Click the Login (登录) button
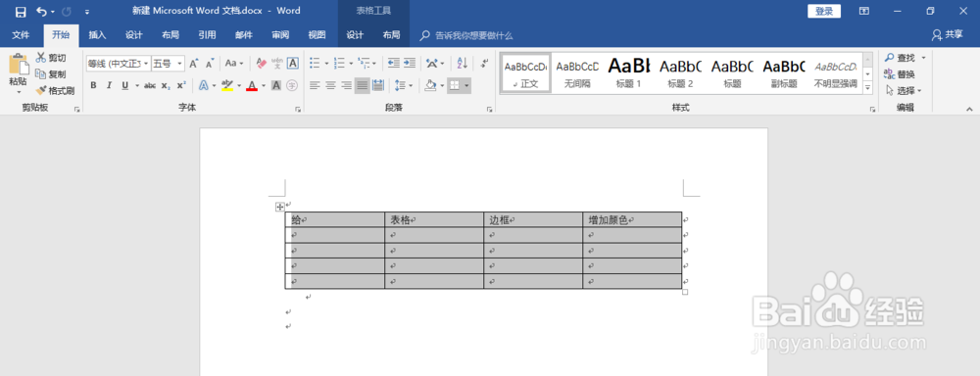The width and height of the screenshot is (980, 376). tap(824, 11)
